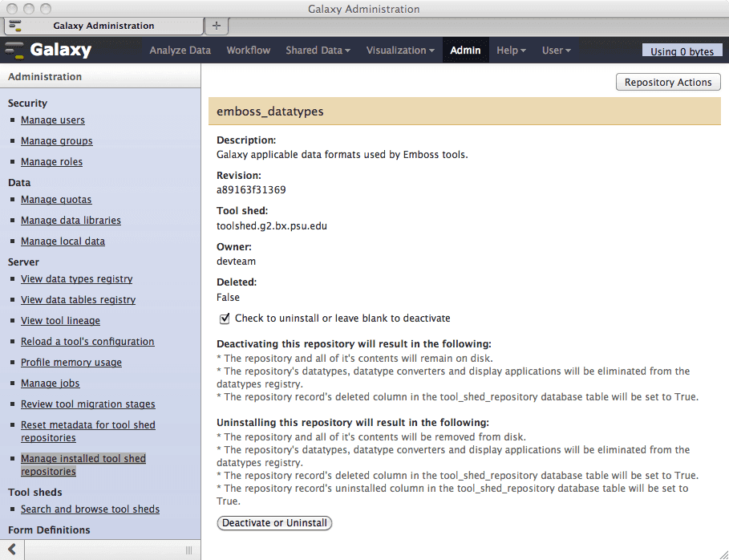Open the Manage jobs link
Image resolution: width=729 pixels, height=560 pixels.
tap(50, 383)
